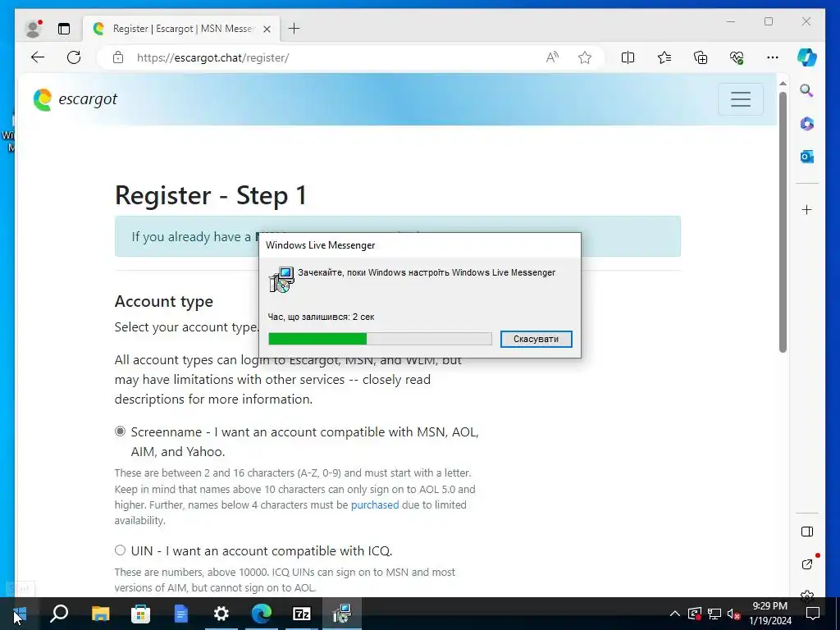
Task: Open Microsoft 365 sidebar icon
Action: [807, 124]
